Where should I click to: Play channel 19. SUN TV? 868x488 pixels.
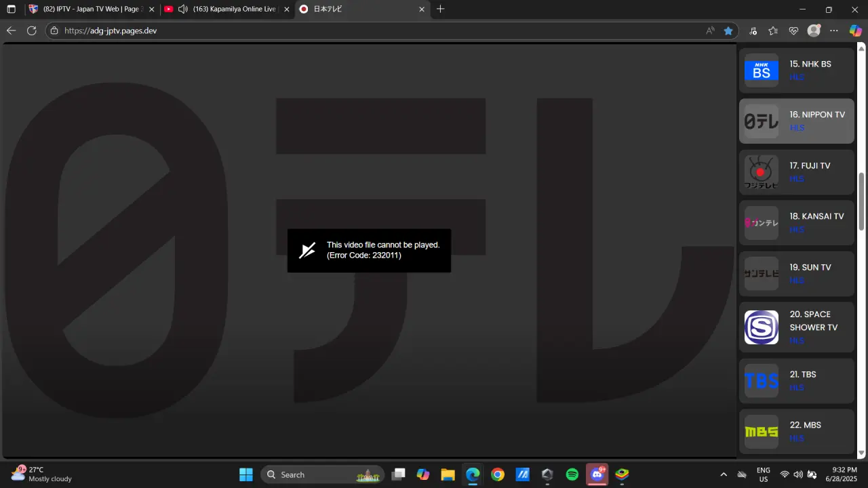(x=797, y=274)
